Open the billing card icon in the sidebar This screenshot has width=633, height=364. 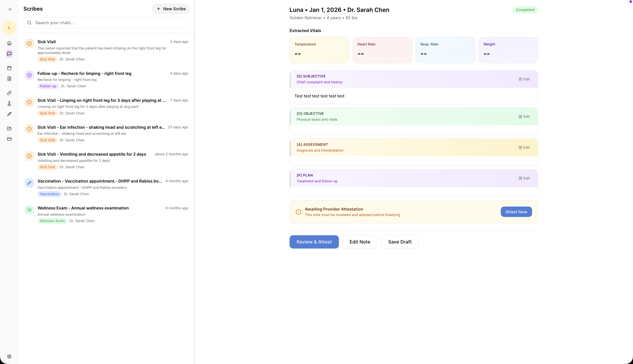(x=9, y=139)
